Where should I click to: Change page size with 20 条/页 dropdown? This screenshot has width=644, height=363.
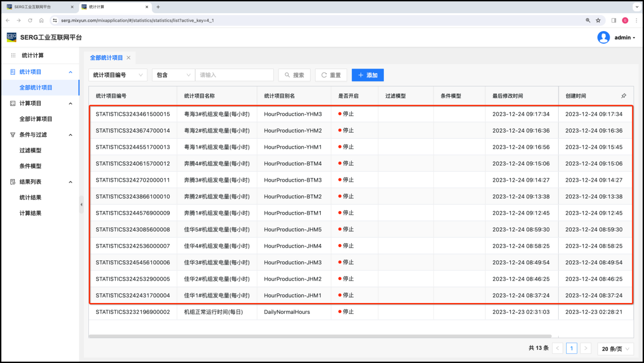[x=615, y=349]
